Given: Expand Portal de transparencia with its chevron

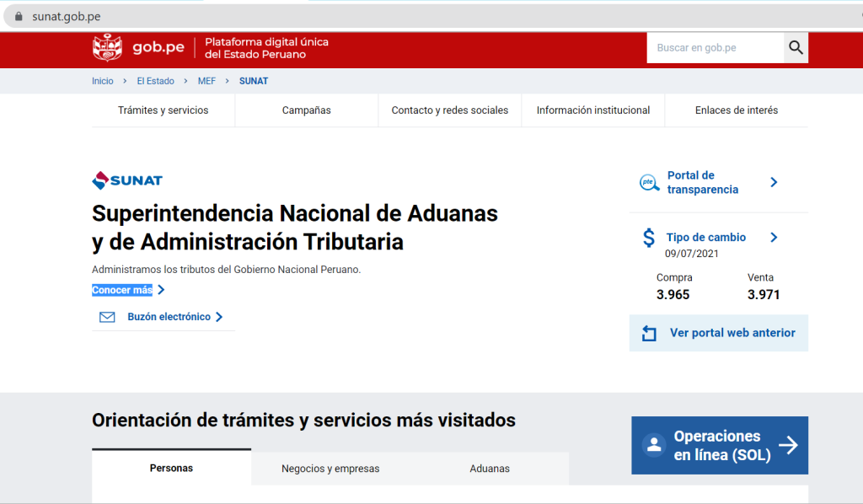Looking at the screenshot, I should 774,183.
